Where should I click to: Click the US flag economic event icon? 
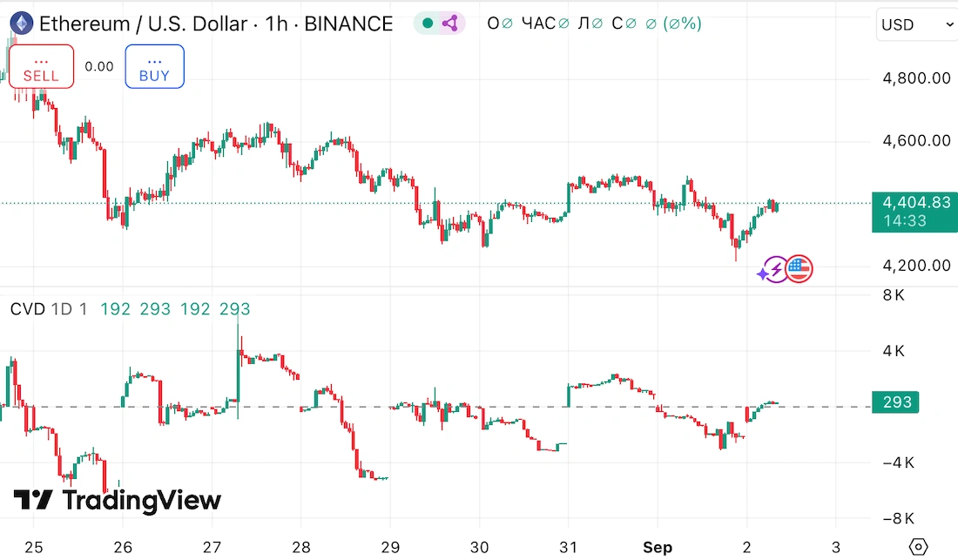pyautogui.click(x=799, y=269)
